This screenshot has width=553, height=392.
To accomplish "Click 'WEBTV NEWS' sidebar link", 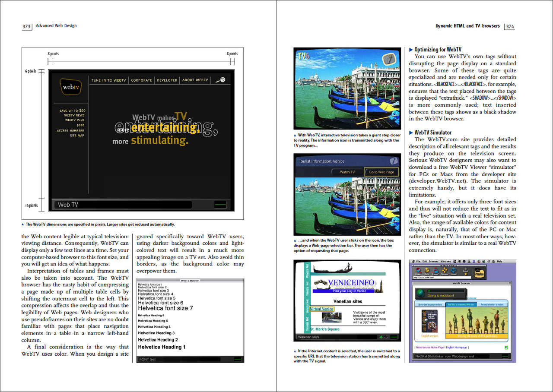I will (74, 115).
